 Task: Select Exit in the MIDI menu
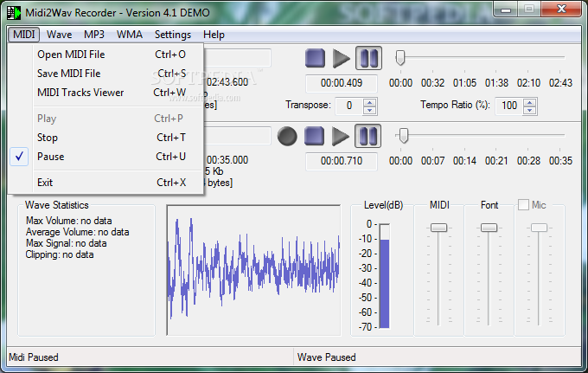pos(106,183)
